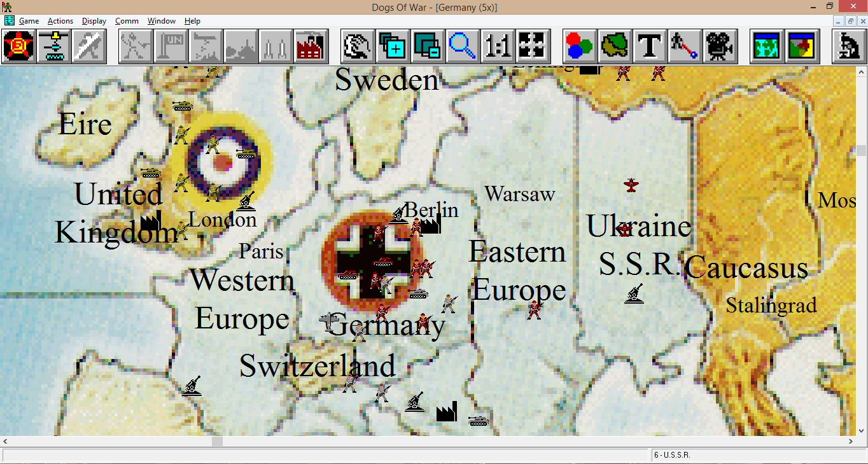The height and width of the screenshot is (464, 868).
Task: Click the green territory map icon
Action: pos(615,46)
